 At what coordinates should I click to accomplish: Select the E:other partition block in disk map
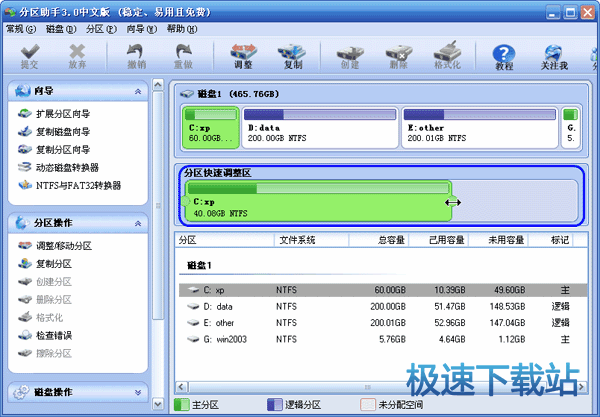click(x=480, y=127)
